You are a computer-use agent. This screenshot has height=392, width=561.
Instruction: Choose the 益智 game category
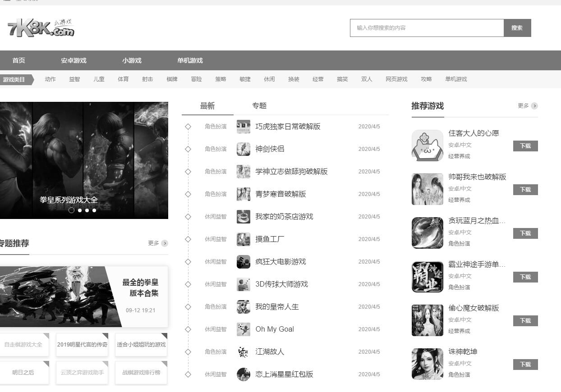pos(74,79)
